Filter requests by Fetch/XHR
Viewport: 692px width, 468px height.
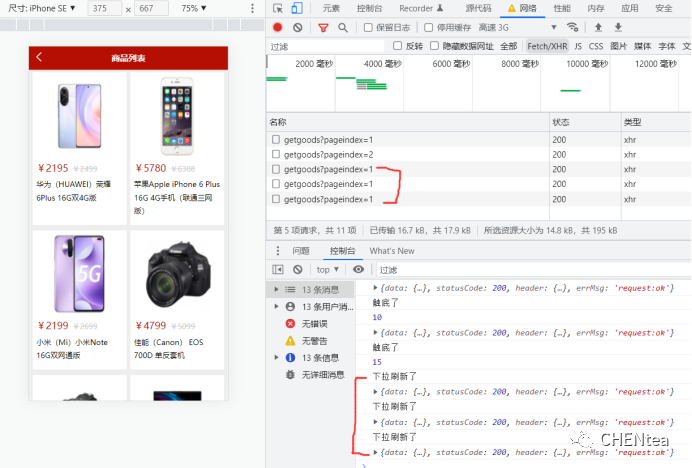pos(547,46)
